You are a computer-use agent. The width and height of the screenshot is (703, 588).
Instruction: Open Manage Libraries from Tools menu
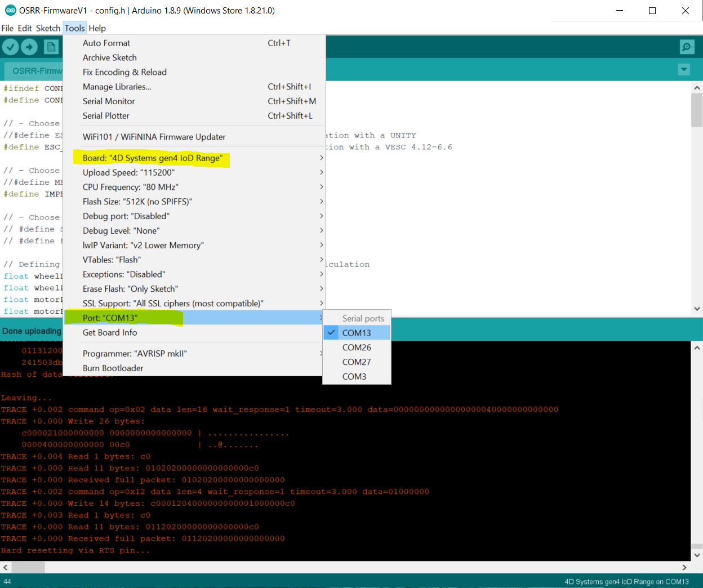(x=194, y=87)
